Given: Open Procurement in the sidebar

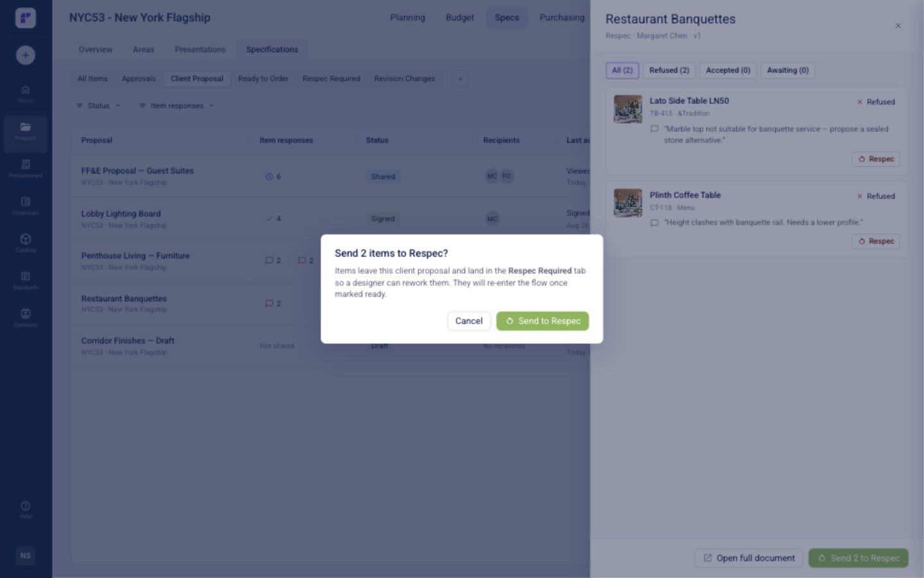Looking at the screenshot, I should pyautogui.click(x=26, y=168).
